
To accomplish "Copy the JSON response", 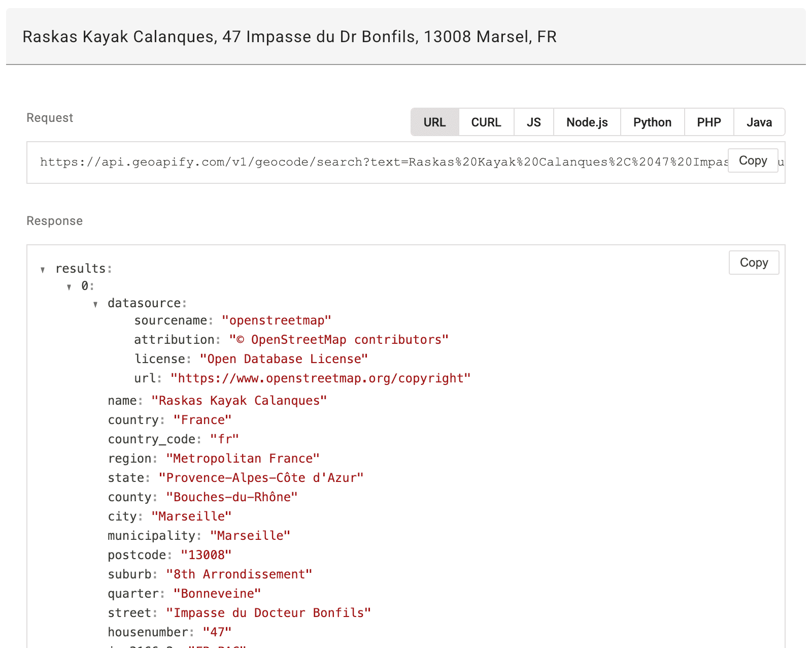I will [x=754, y=263].
